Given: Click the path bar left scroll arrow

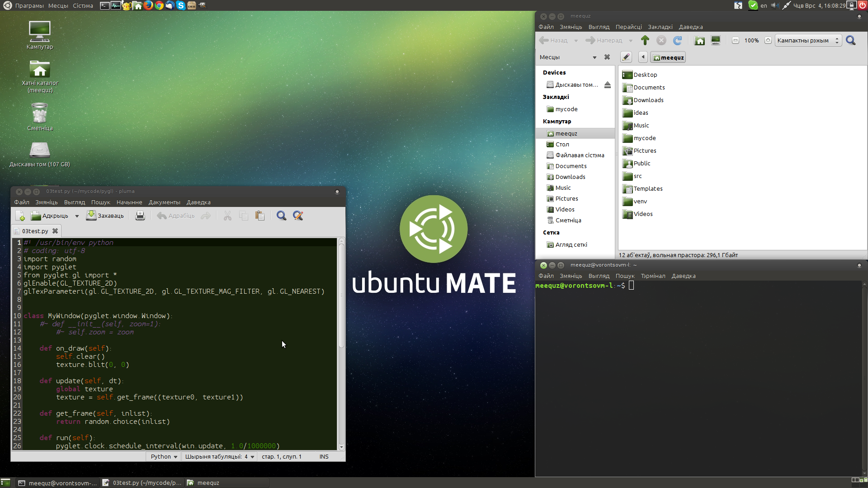Looking at the screenshot, I should click(x=643, y=57).
